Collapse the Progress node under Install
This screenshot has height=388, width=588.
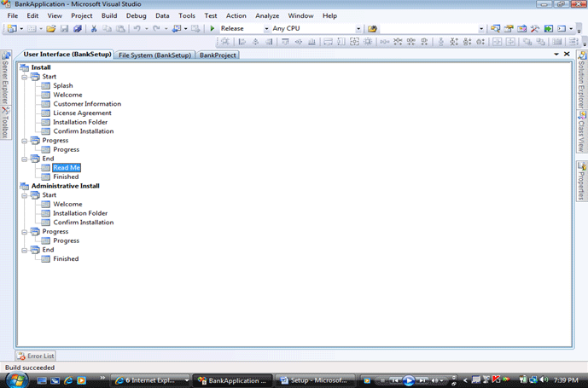[25, 141]
